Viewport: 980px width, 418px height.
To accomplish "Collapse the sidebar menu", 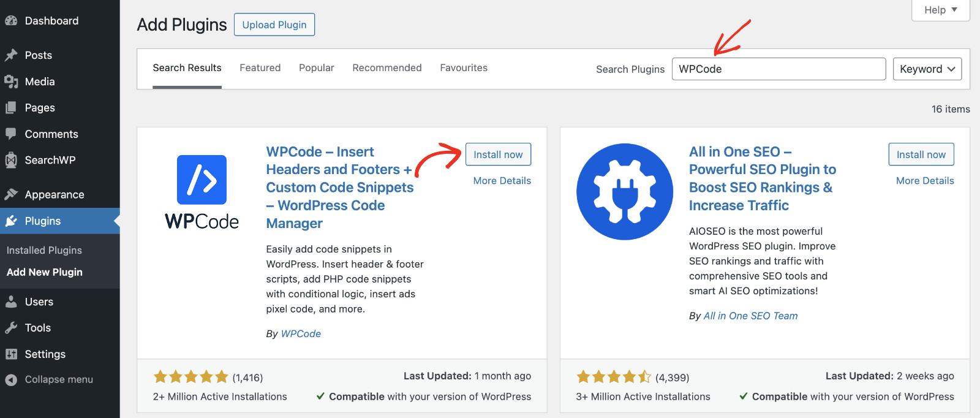I will pyautogui.click(x=59, y=380).
